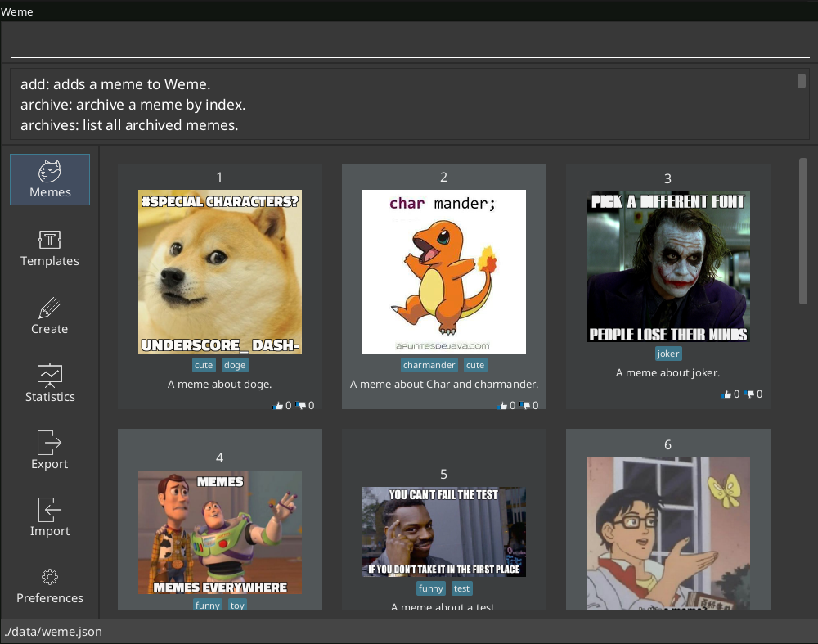The width and height of the screenshot is (818, 644).
Task: Open the Import arrow icon
Action: click(x=50, y=509)
